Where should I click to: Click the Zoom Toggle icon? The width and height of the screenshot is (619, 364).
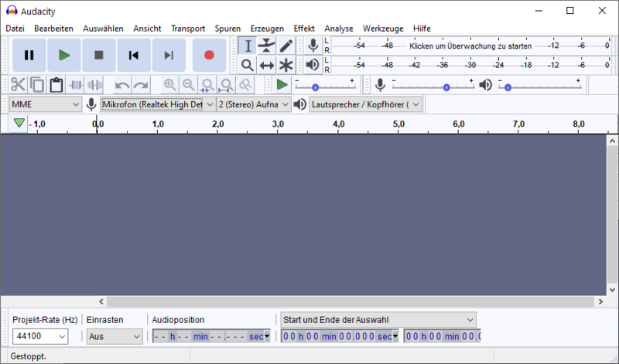tap(245, 85)
